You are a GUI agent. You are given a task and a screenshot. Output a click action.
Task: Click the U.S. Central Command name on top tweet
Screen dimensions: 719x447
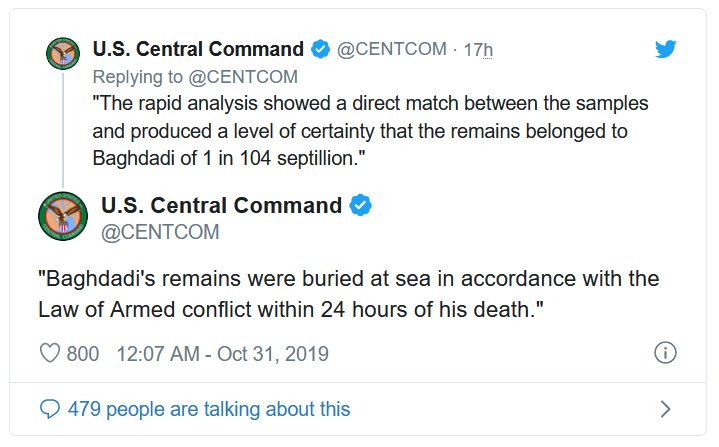coord(198,49)
